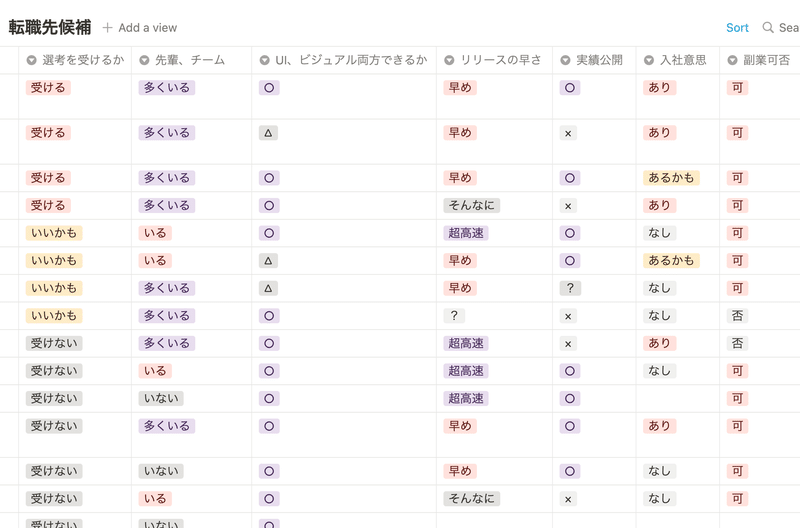The image size is (800, 528).
Task: Click あり in the row with 否
Action: tap(659, 343)
